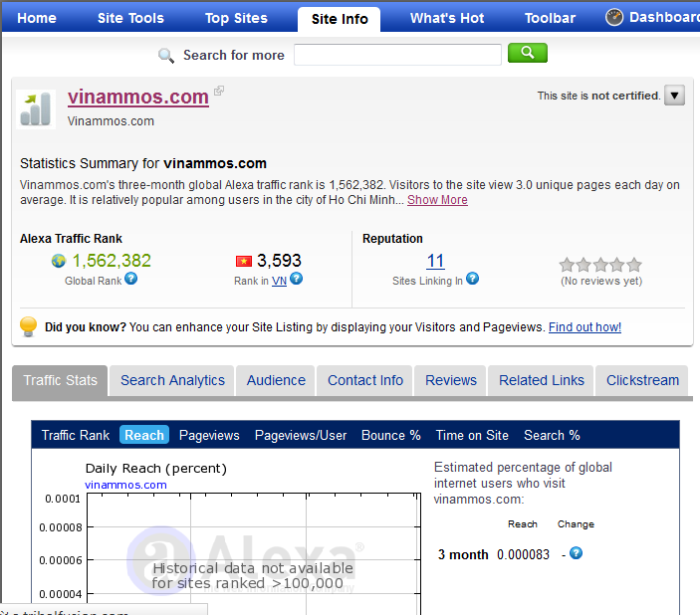The height and width of the screenshot is (615, 700).
Task: Follow the Find out how! link
Action: tap(584, 327)
